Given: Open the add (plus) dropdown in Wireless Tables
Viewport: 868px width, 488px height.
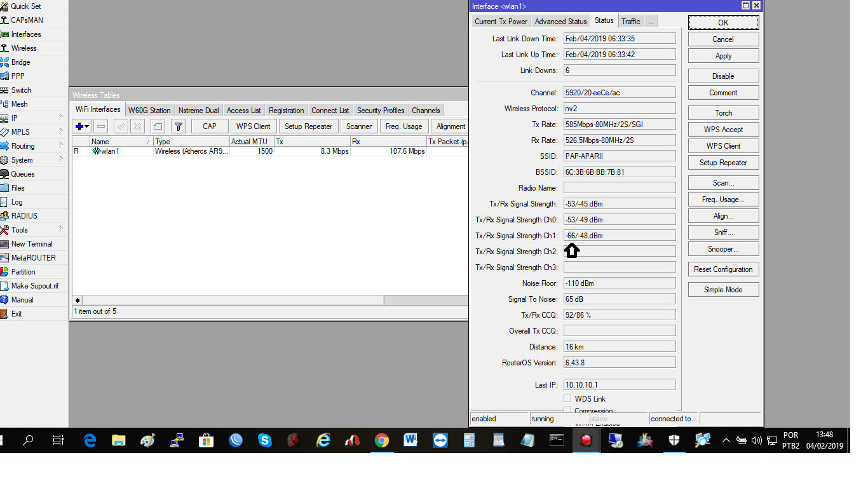Looking at the screenshot, I should coord(82,126).
